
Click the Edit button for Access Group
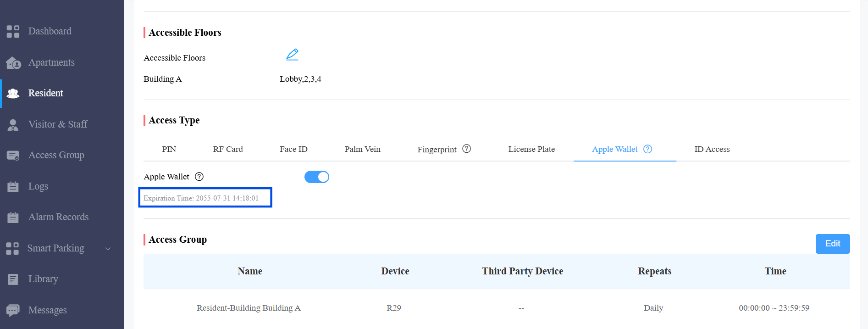coord(832,244)
